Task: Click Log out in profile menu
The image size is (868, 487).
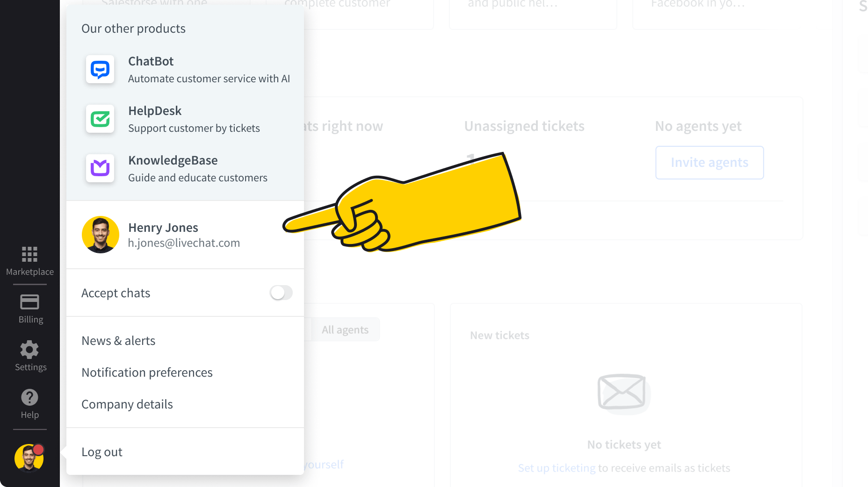Action: (x=102, y=452)
